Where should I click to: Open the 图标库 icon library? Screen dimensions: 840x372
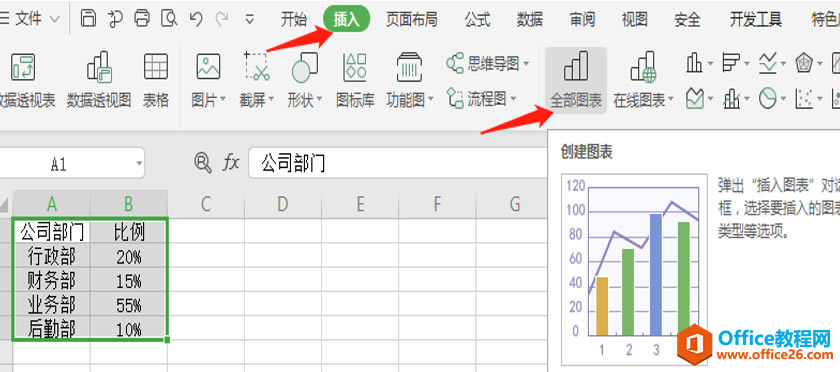click(x=355, y=79)
